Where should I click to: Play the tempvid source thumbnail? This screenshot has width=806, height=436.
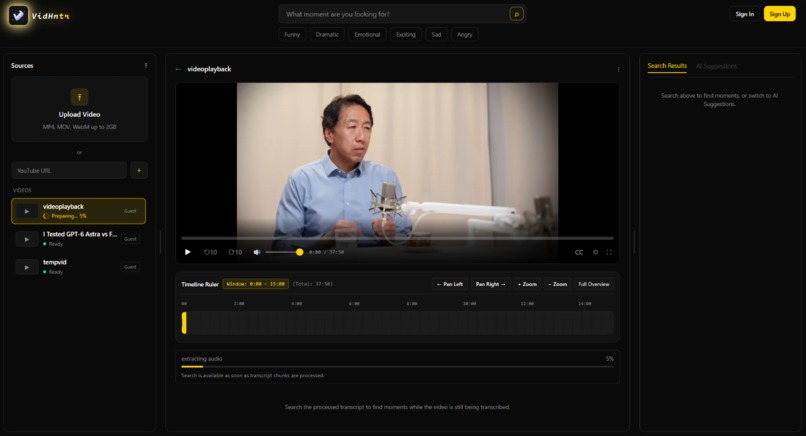coord(27,267)
